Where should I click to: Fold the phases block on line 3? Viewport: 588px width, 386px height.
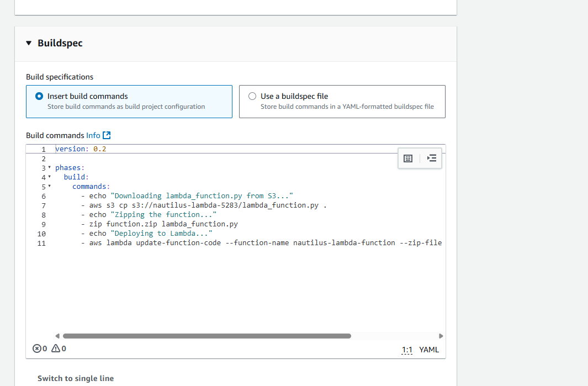click(x=49, y=167)
